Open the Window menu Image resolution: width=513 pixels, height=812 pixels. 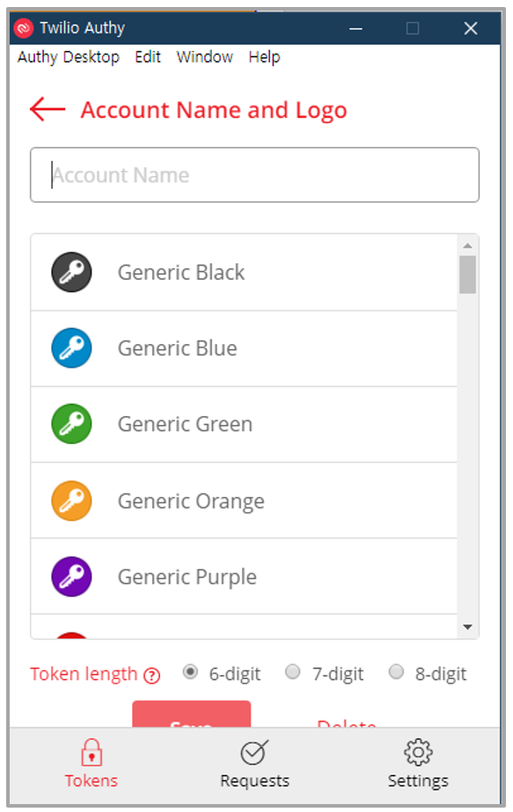[x=205, y=56]
